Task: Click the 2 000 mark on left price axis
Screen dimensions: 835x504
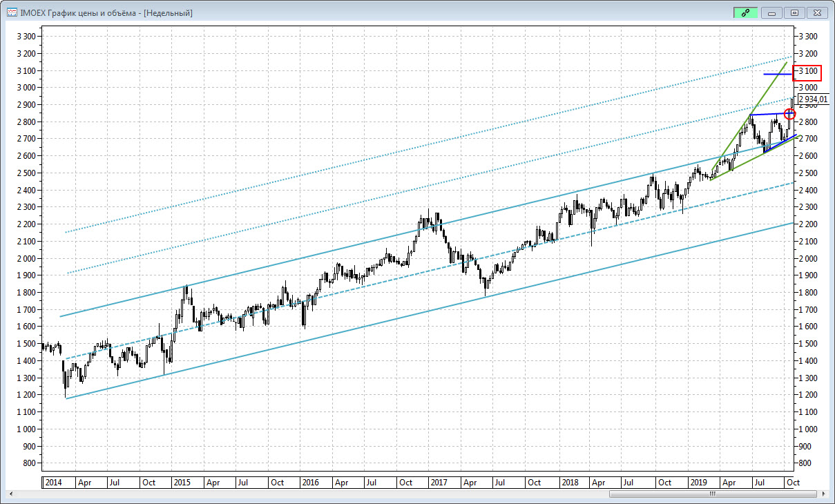Action: [27, 258]
